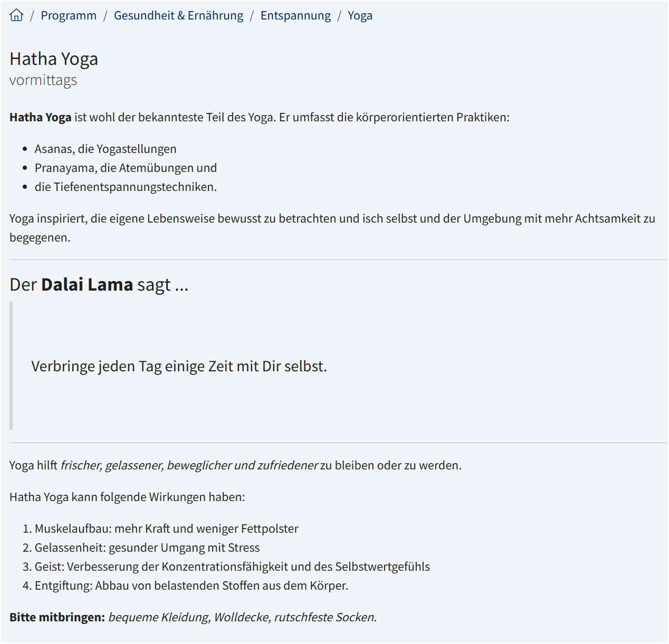Open the Programm breadcrumb link

[69, 16]
